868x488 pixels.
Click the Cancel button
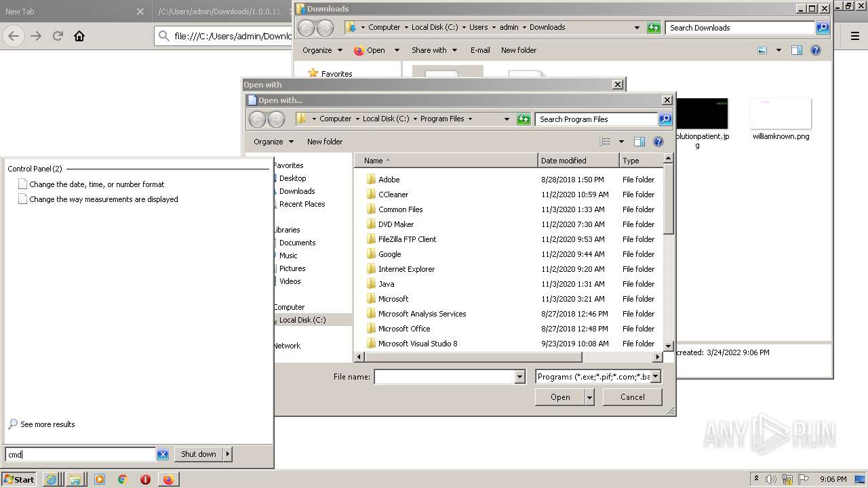[x=633, y=397]
